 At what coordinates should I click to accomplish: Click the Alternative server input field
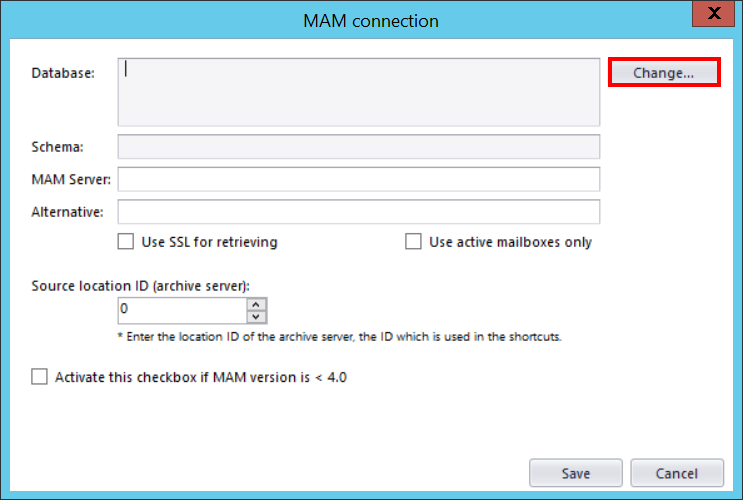point(358,212)
